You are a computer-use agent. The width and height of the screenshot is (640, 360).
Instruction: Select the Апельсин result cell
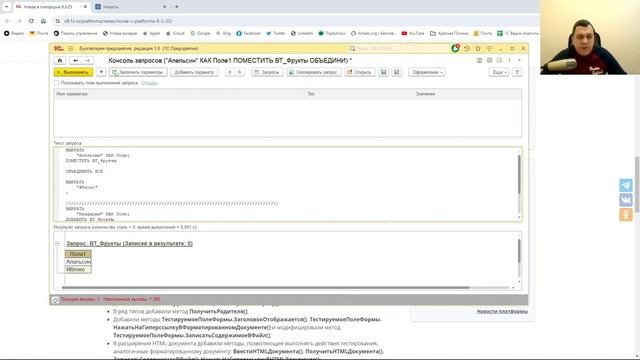click(78, 262)
